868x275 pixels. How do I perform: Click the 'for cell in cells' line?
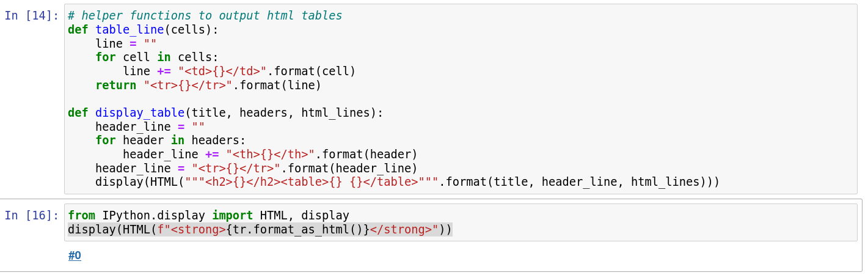(x=156, y=57)
